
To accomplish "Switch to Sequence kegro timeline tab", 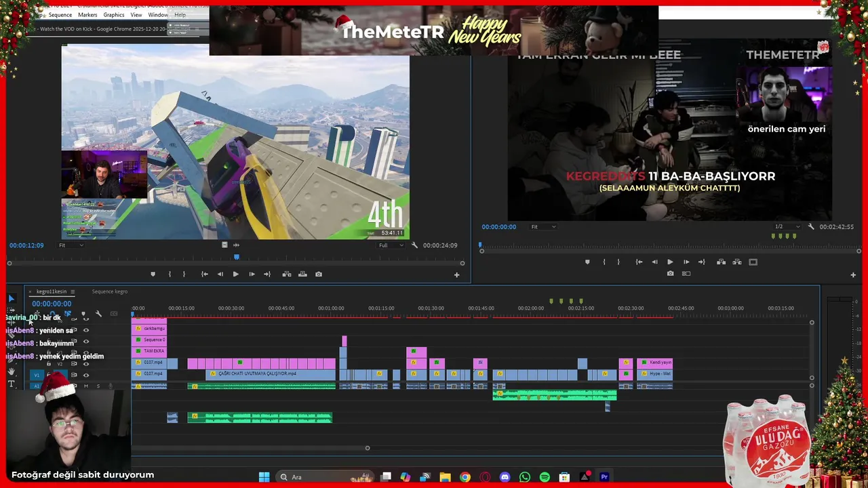I will pos(109,291).
